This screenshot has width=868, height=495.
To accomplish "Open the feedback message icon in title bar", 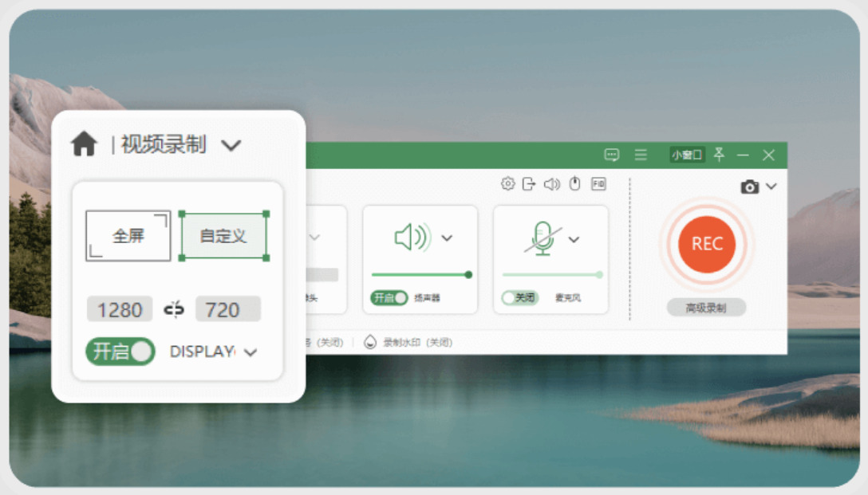I will point(612,155).
